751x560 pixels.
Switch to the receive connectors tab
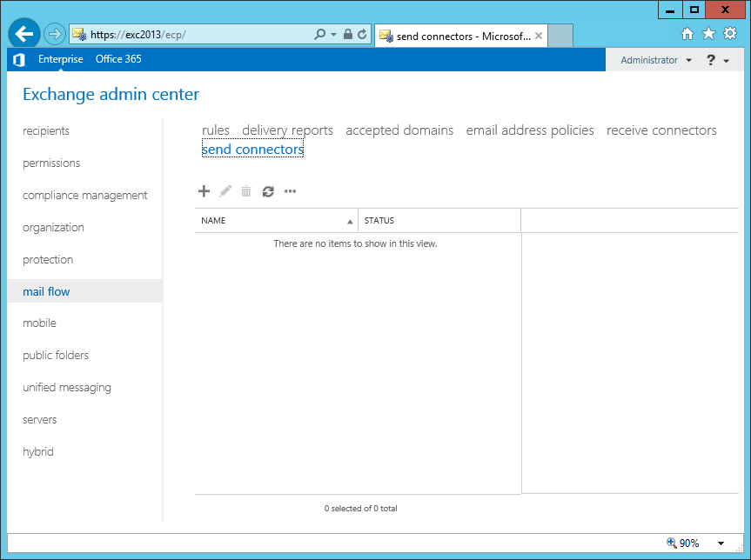pos(661,130)
